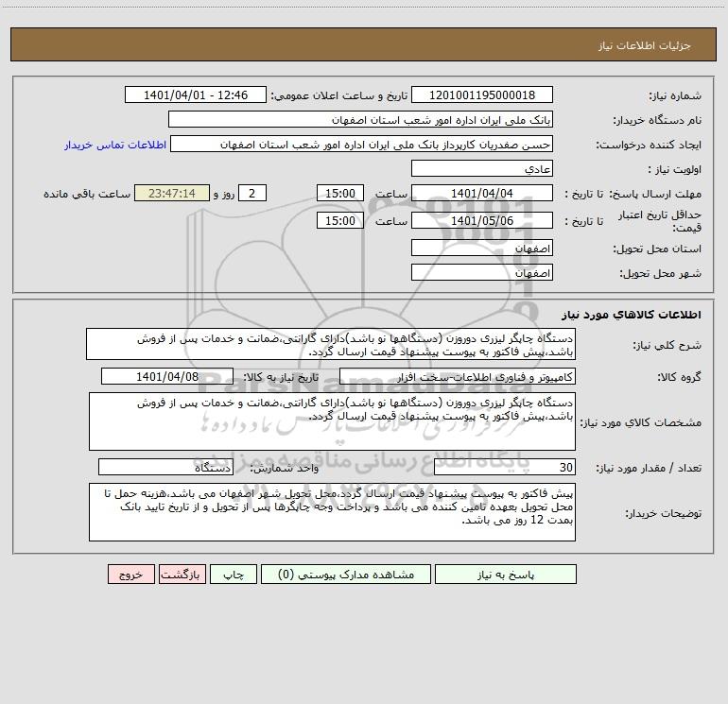
Task: Click the quantity field showing 30
Action: [x=505, y=468]
